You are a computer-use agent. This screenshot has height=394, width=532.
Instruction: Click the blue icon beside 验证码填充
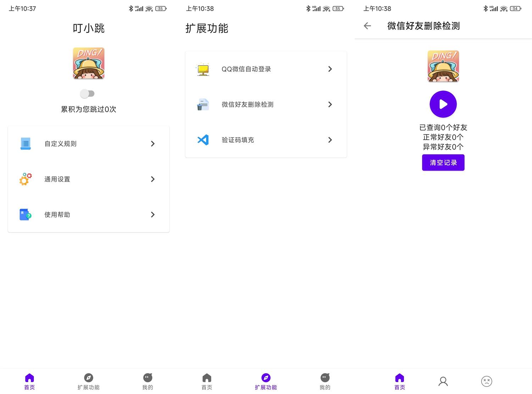click(203, 140)
